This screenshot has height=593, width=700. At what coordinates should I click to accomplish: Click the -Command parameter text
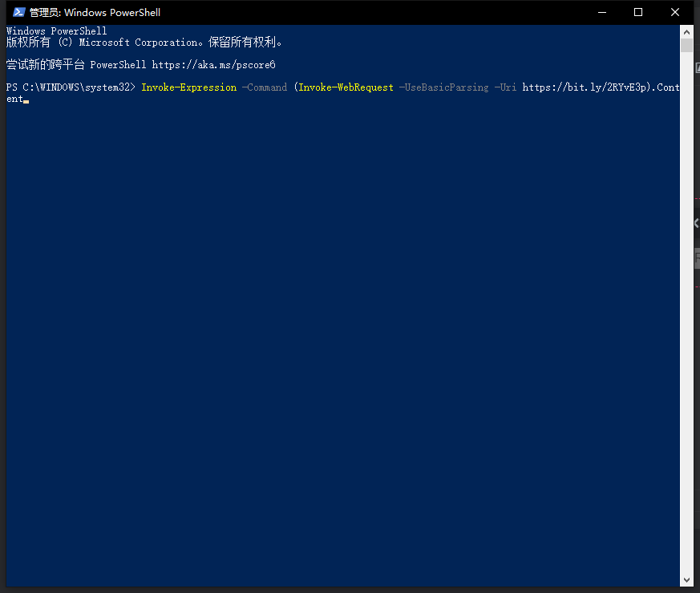point(265,87)
